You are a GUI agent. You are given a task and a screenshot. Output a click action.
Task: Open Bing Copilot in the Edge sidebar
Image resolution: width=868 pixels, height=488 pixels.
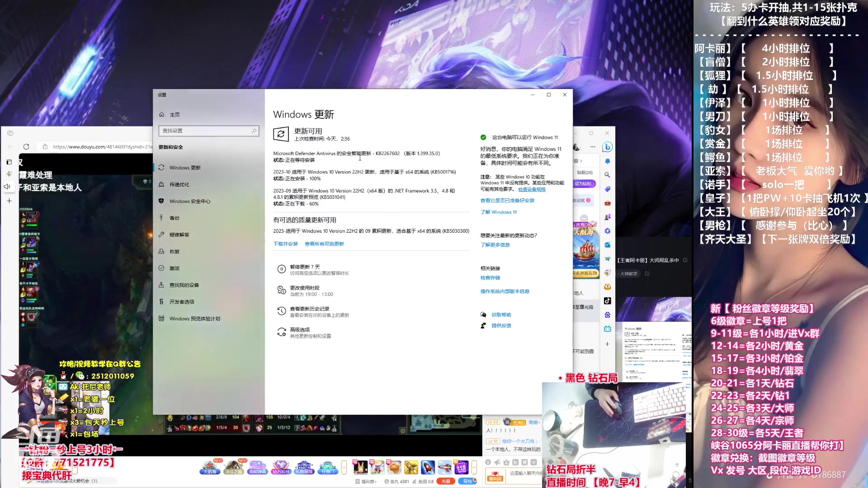608,147
